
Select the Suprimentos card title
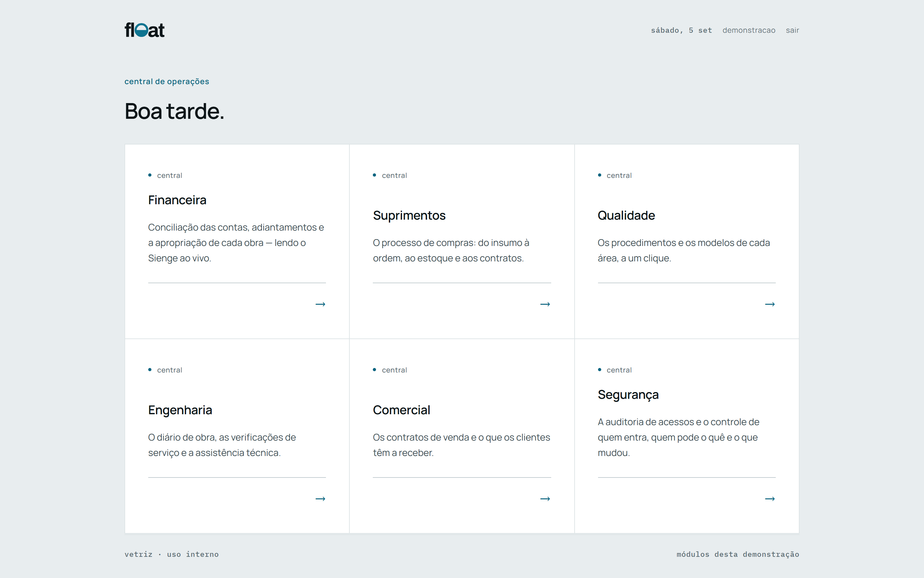409,215
